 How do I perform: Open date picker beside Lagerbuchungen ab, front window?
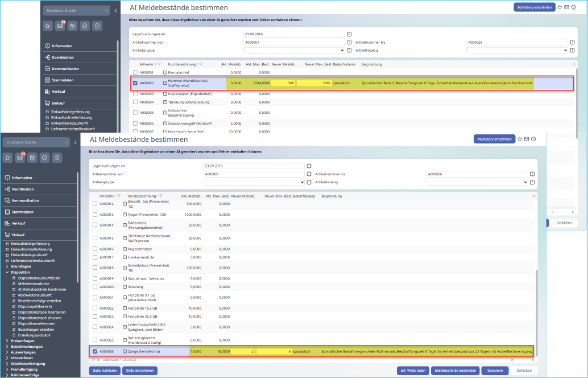coord(309,166)
